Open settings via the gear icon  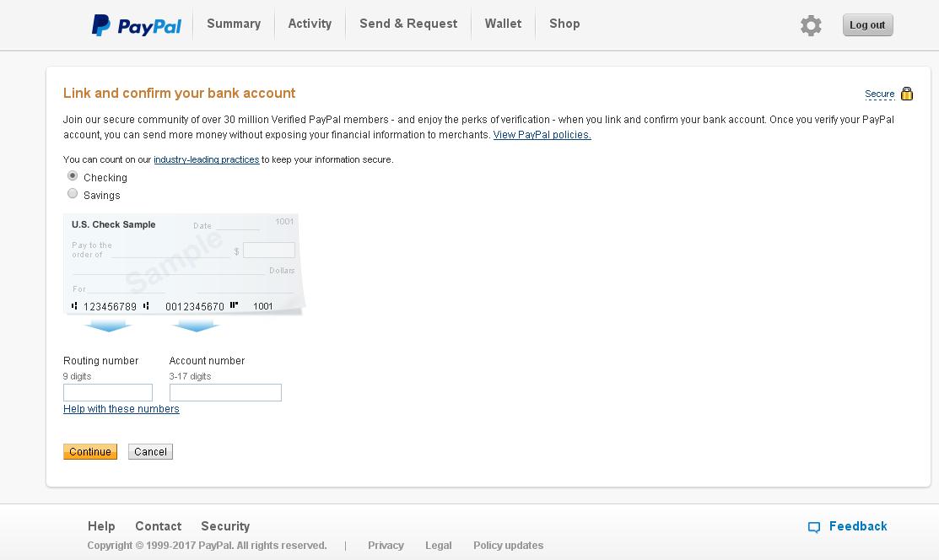(x=811, y=25)
